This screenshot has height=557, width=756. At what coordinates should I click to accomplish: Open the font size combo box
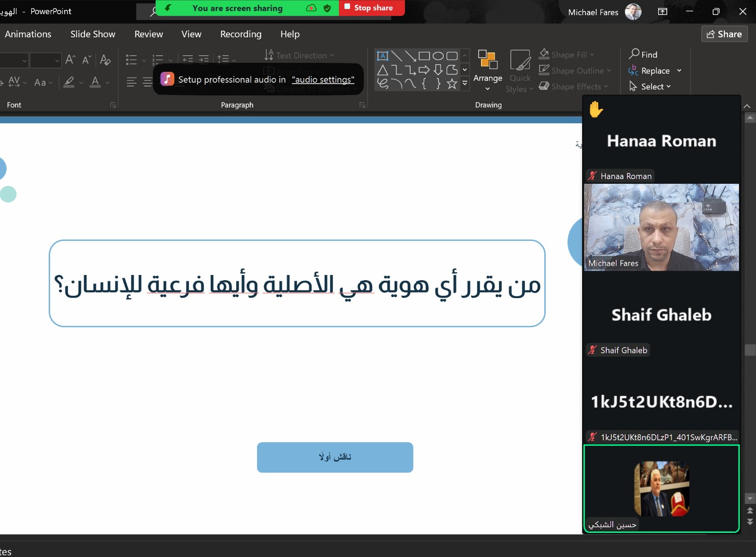pyautogui.click(x=46, y=60)
